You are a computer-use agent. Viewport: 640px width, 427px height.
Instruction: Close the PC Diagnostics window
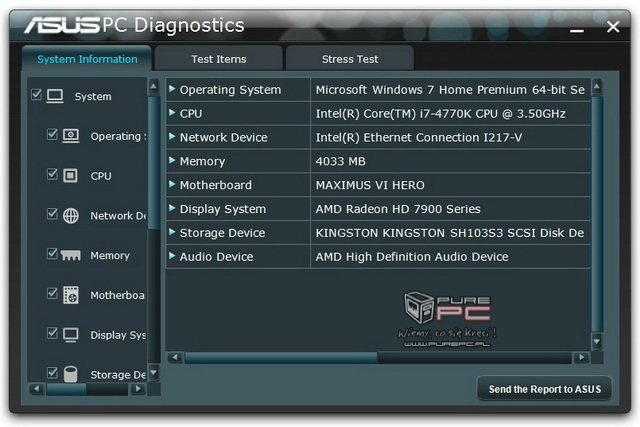tap(613, 27)
